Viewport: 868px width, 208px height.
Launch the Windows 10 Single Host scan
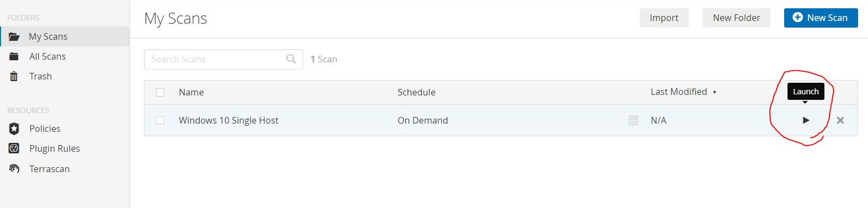click(806, 120)
